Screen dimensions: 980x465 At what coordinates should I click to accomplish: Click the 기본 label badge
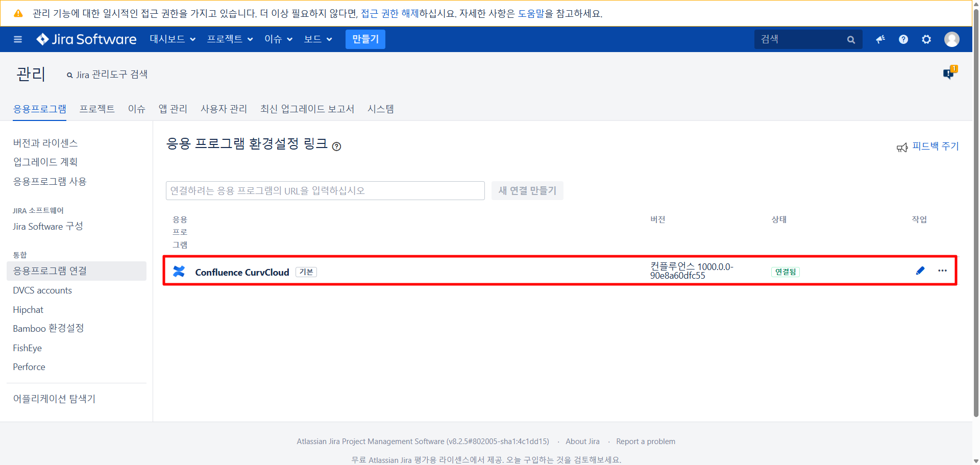pyautogui.click(x=306, y=272)
